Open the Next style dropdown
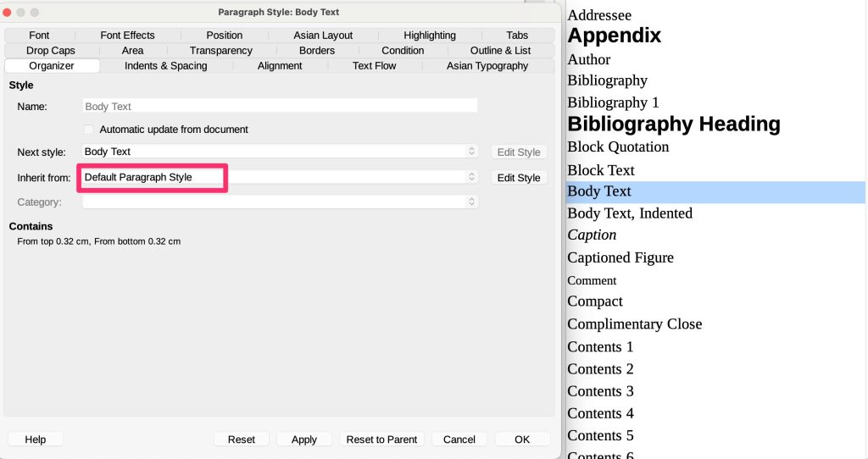This screenshot has width=868, height=459. [280, 152]
